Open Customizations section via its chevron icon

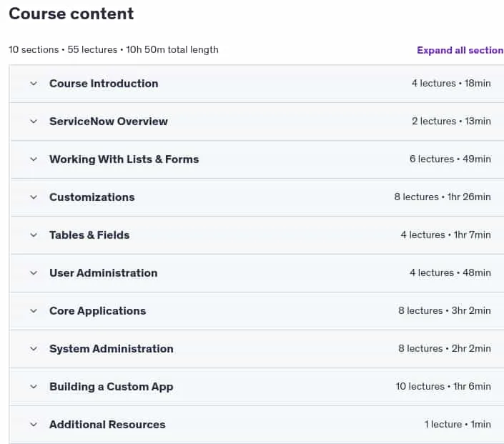tap(34, 197)
